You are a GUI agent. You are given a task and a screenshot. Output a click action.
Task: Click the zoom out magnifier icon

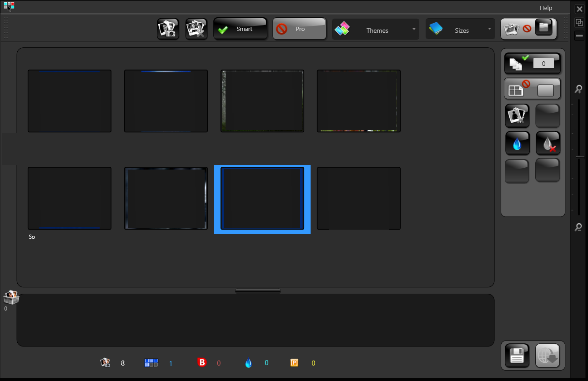click(x=578, y=227)
